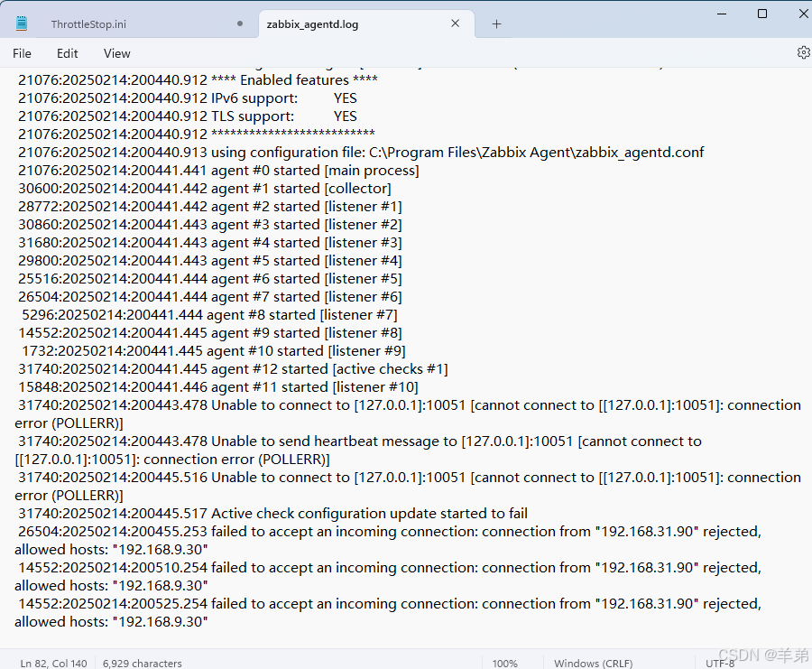Screen dimensions: 812x669
Task: Maximize the Notepad window
Action: tap(761, 14)
